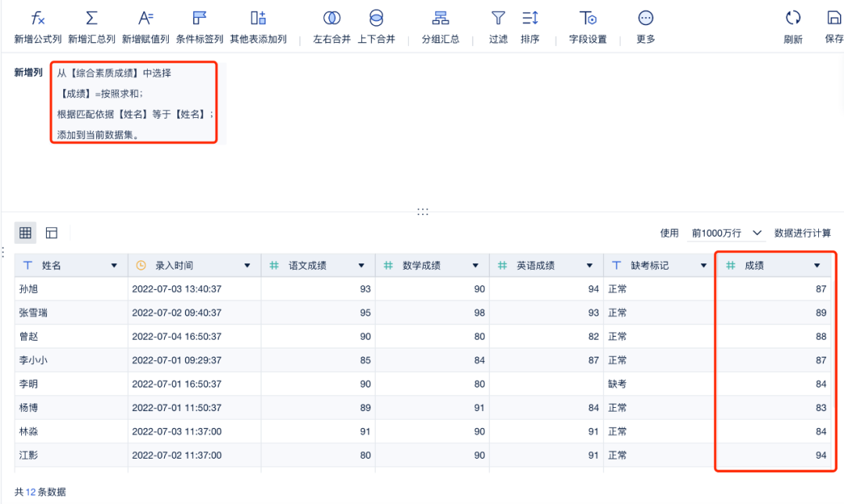Click the number type icon of 语文成绩

(274, 266)
